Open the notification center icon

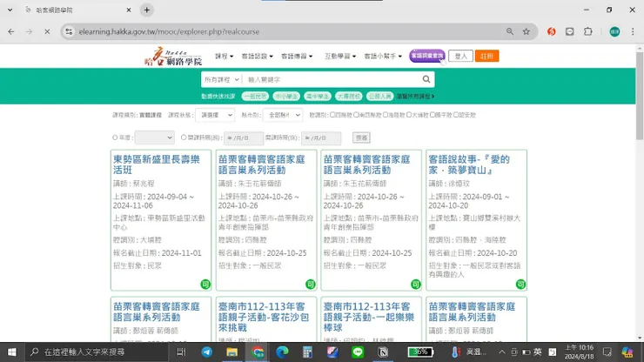pyautogui.click(x=607, y=352)
